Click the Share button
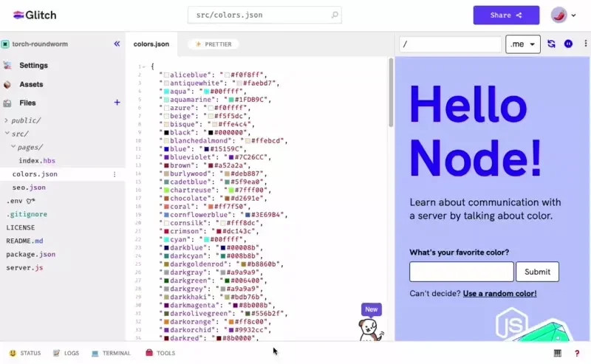 coord(506,15)
